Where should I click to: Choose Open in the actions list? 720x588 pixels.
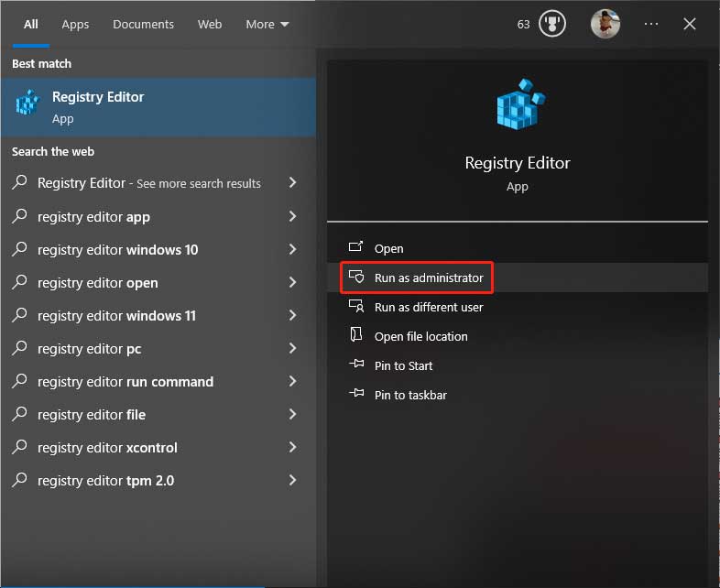(518, 248)
